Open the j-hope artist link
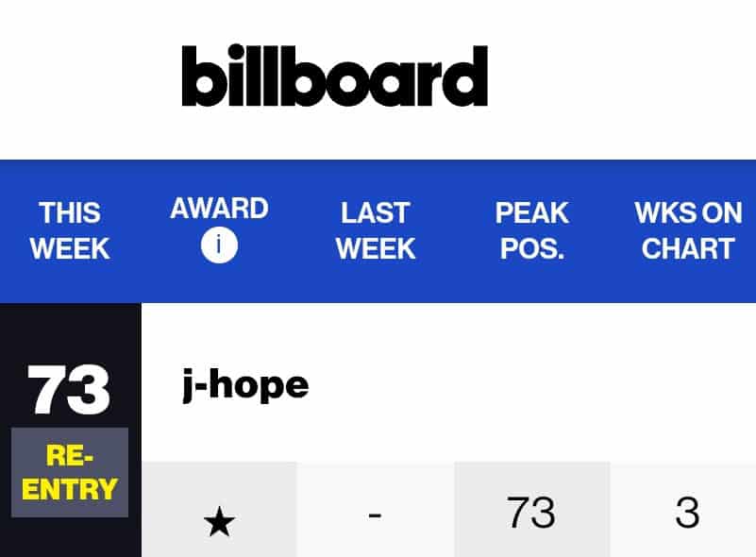 pos(245,384)
